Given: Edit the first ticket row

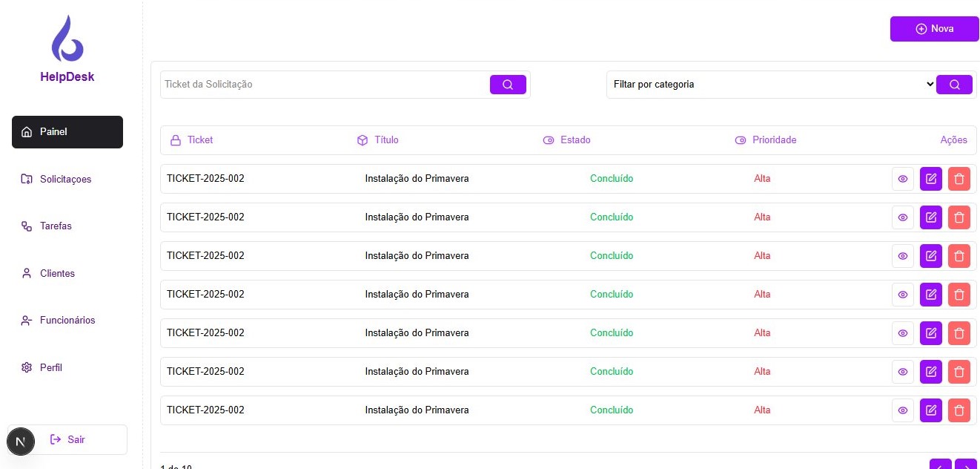Looking at the screenshot, I should pos(930,179).
